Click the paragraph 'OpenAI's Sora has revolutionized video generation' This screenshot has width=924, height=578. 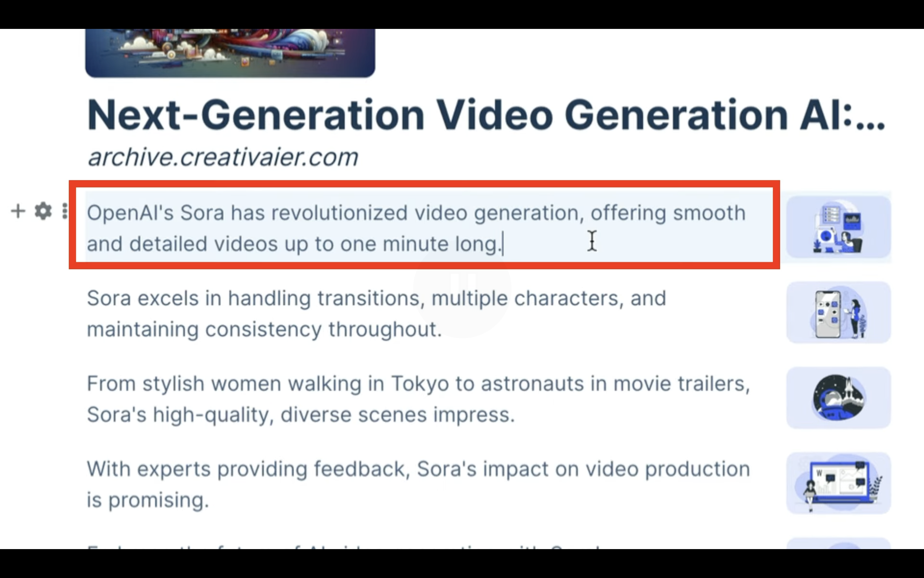[416, 228]
